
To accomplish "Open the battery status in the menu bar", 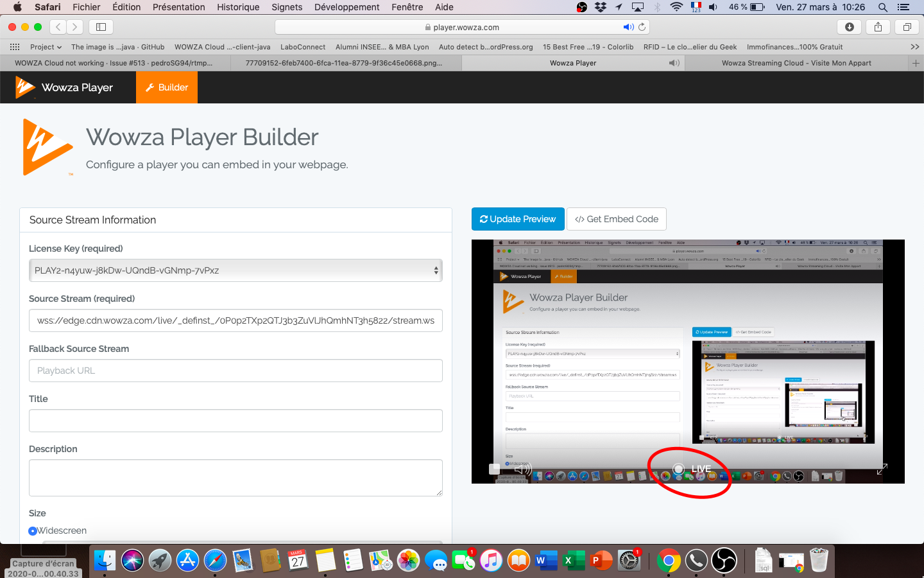I will [746, 7].
